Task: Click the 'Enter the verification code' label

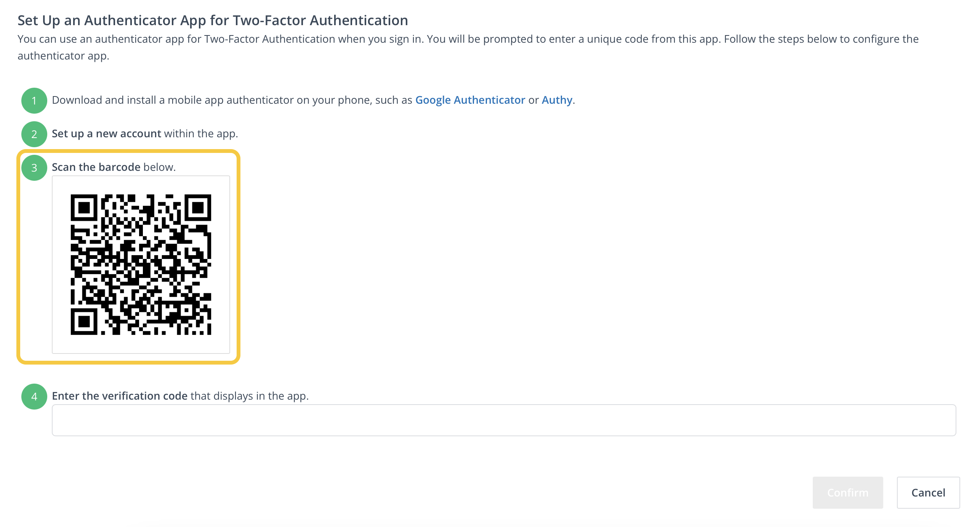Action: [120, 396]
